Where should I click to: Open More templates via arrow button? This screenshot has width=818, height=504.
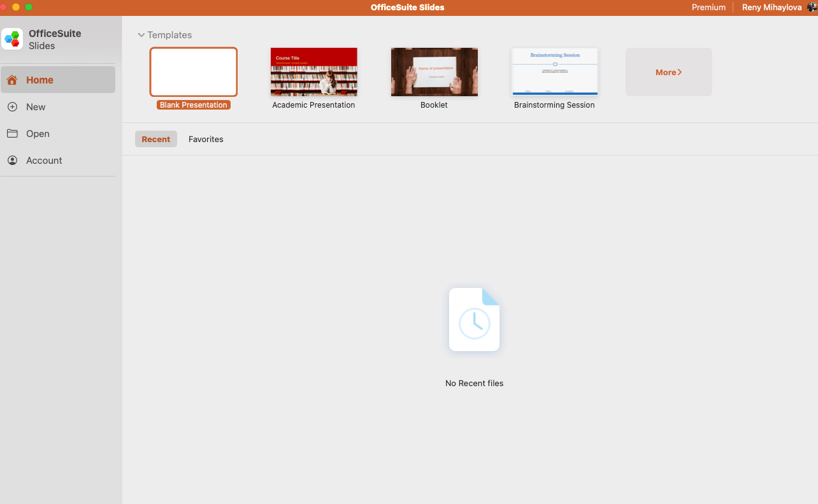[668, 72]
